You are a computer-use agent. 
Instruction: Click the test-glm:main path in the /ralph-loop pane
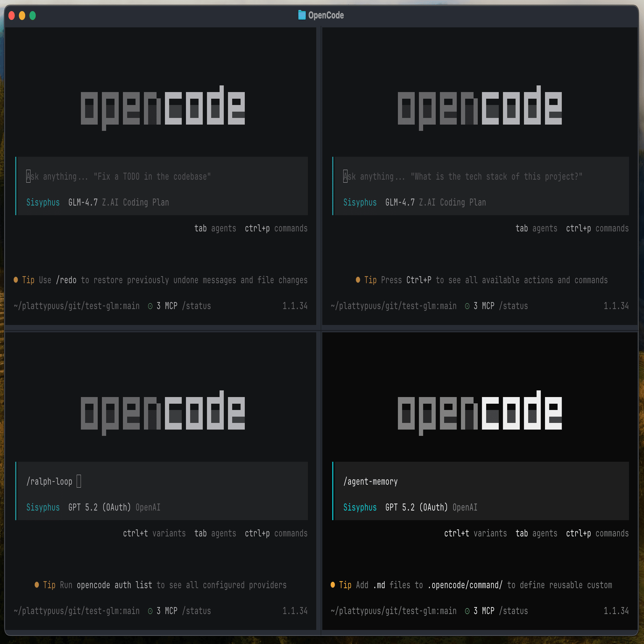pyautogui.click(x=77, y=611)
